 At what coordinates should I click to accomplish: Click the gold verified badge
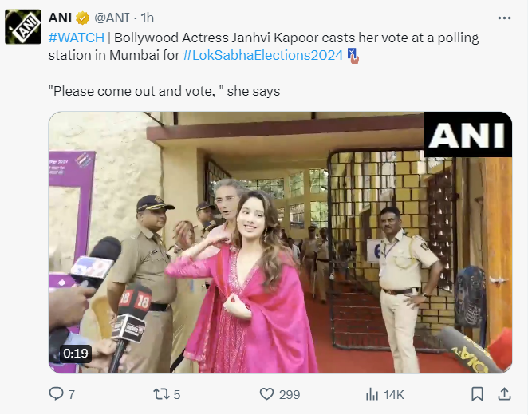pos(84,18)
